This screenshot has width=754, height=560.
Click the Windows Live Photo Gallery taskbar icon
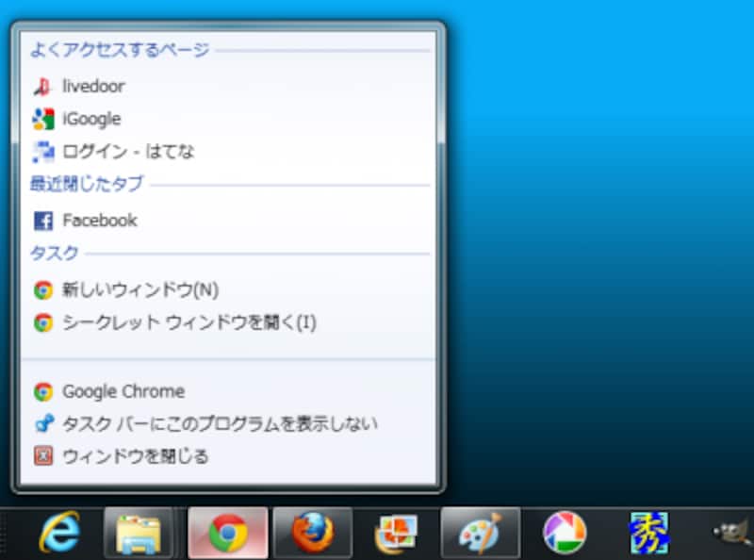[396, 534]
